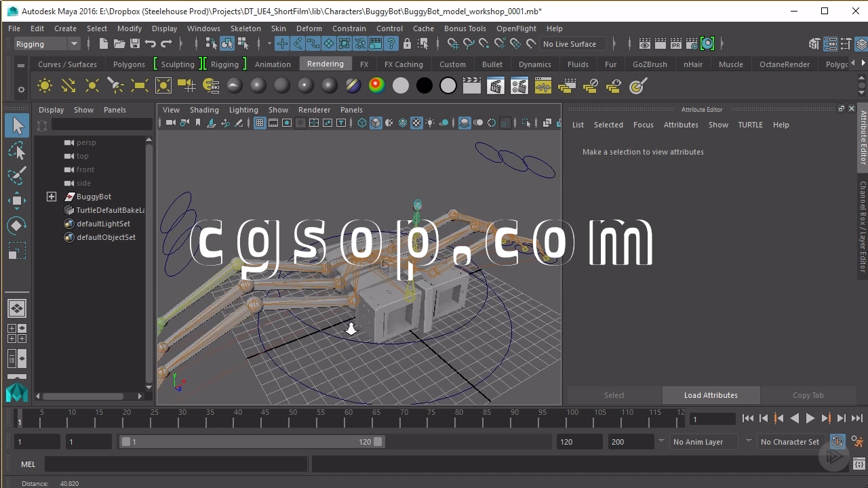Toggle the viewport grid display

click(260, 123)
